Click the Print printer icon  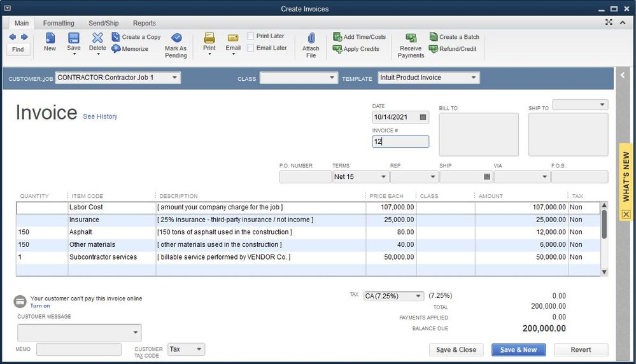pyautogui.click(x=209, y=38)
